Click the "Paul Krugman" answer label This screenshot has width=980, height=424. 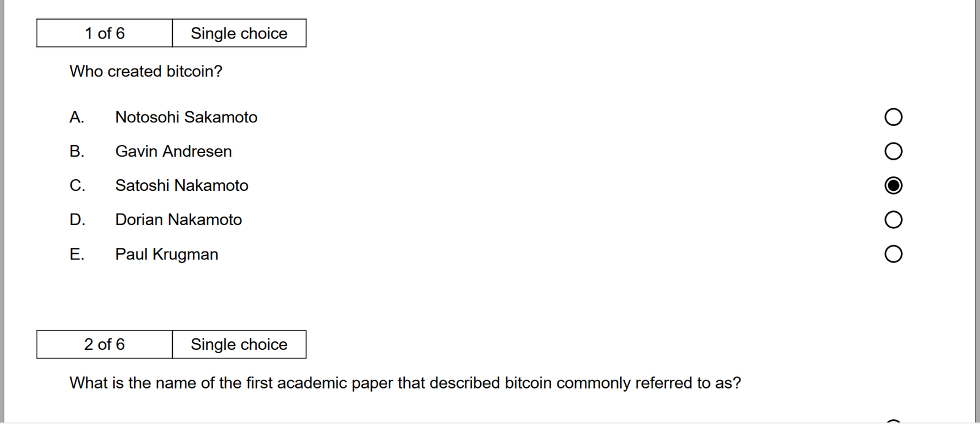pyautogui.click(x=167, y=254)
